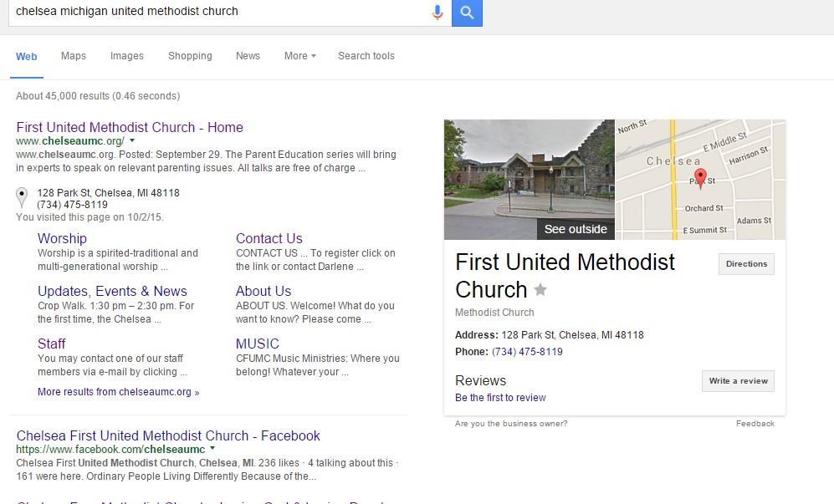Switch to the Shopping tab
Screen dimensions: 834x504
point(190,56)
